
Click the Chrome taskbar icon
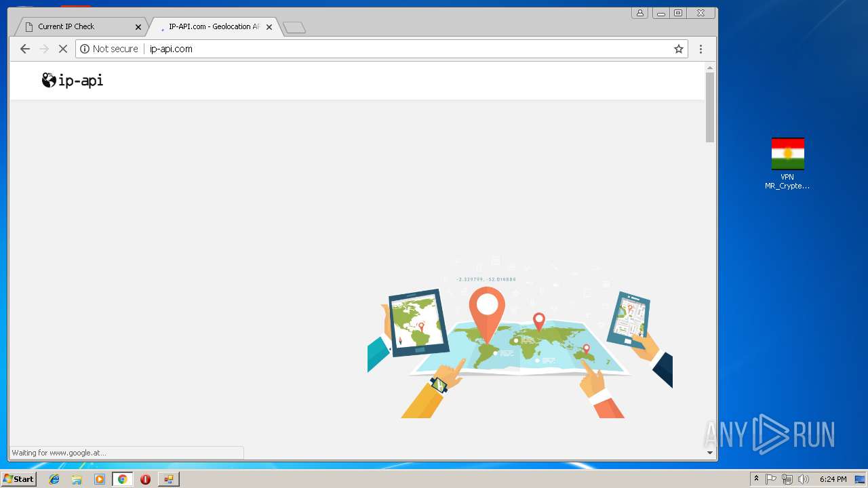pos(122,479)
